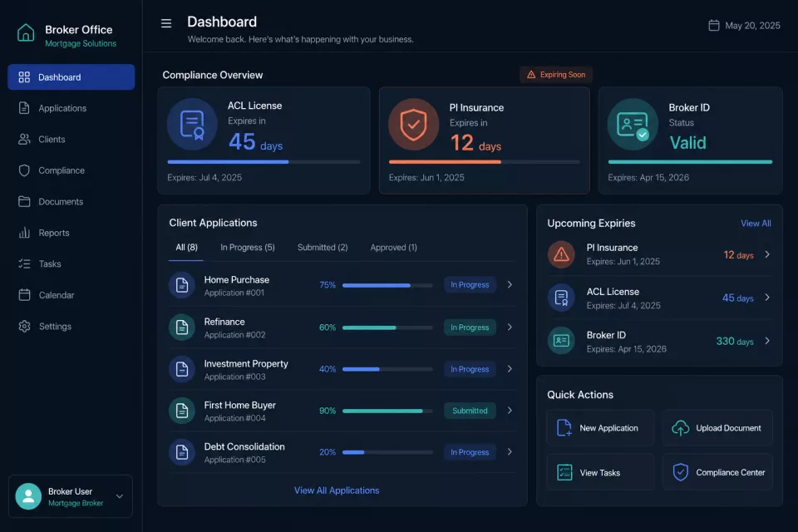The height and width of the screenshot is (532, 798).
Task: Click the PI Insurance expiry progress bar
Action: point(484,162)
